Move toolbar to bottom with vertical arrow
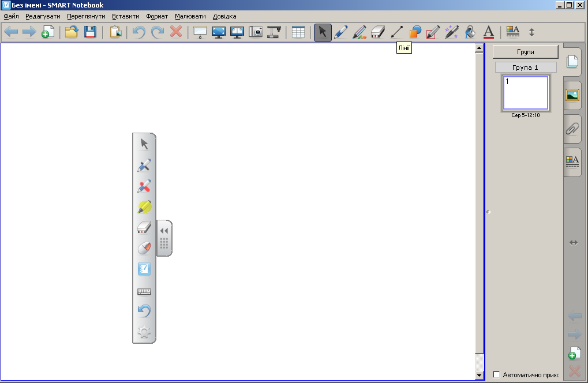The width and height of the screenshot is (588, 383). pos(531,32)
